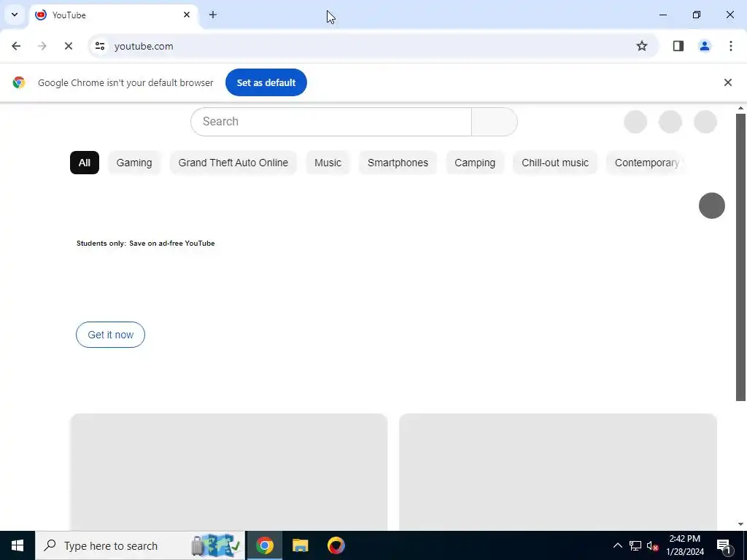
Task: Click the Set as default button
Action: click(x=266, y=82)
